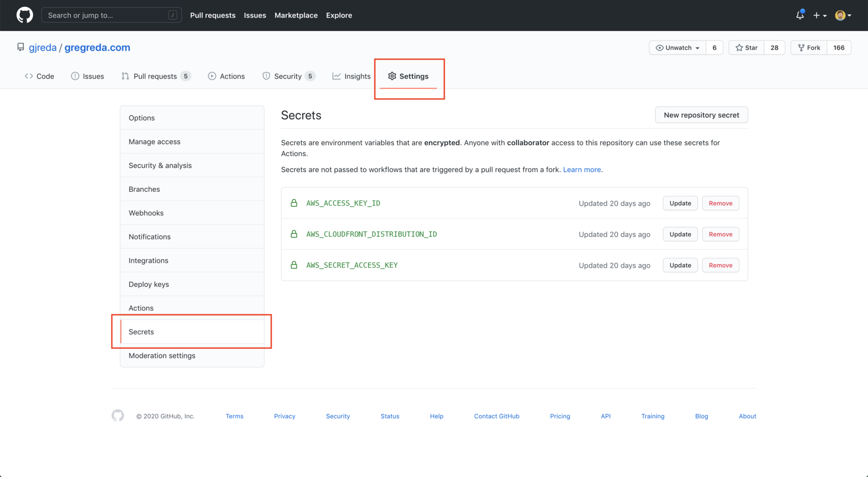Switch to the Code tab
Viewport: 868px width, 477px height.
[x=39, y=76]
